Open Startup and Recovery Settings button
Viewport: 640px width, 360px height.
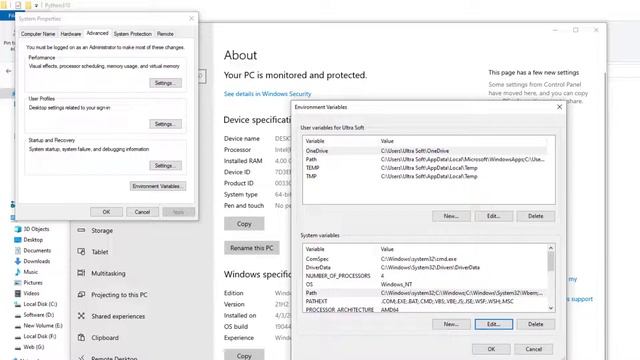click(165, 165)
